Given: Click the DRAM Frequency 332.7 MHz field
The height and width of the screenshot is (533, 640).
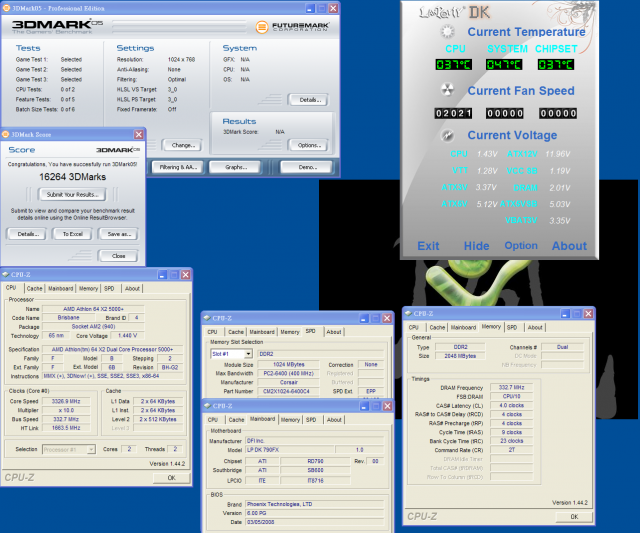Looking at the screenshot, I should point(511,387).
